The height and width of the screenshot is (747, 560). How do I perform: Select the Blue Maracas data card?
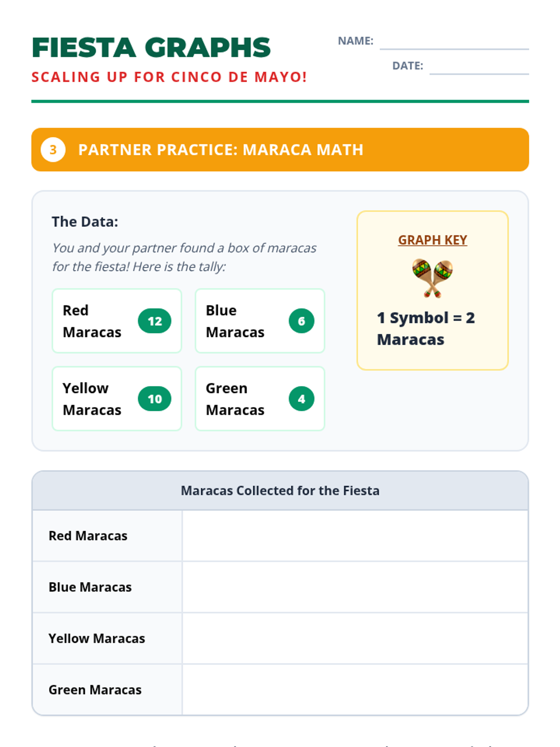click(260, 321)
